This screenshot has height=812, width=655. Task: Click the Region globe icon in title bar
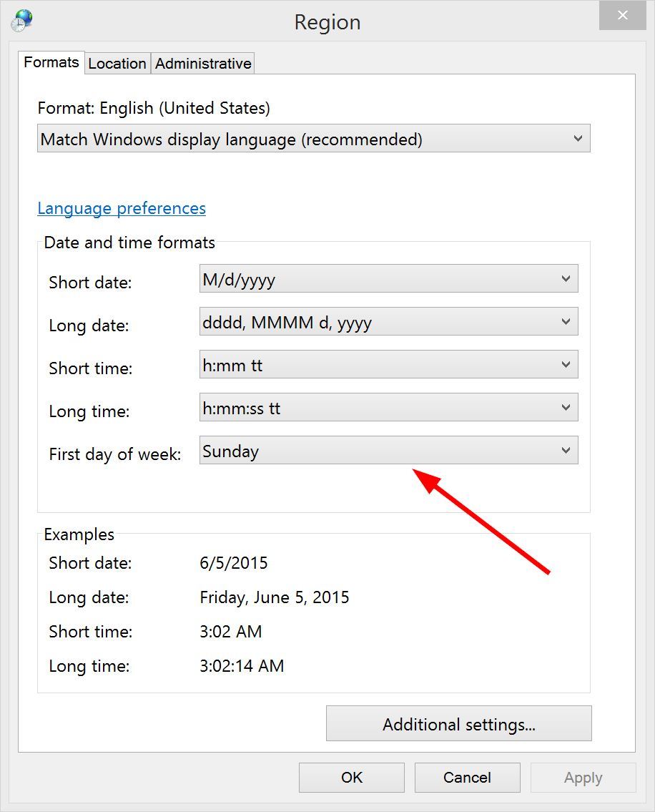click(x=21, y=20)
